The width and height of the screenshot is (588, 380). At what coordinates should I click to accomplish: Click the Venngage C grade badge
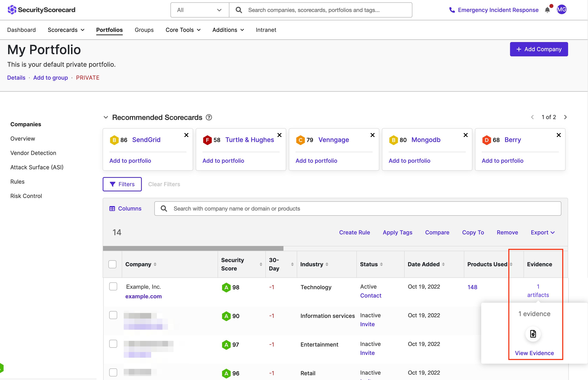[300, 140]
